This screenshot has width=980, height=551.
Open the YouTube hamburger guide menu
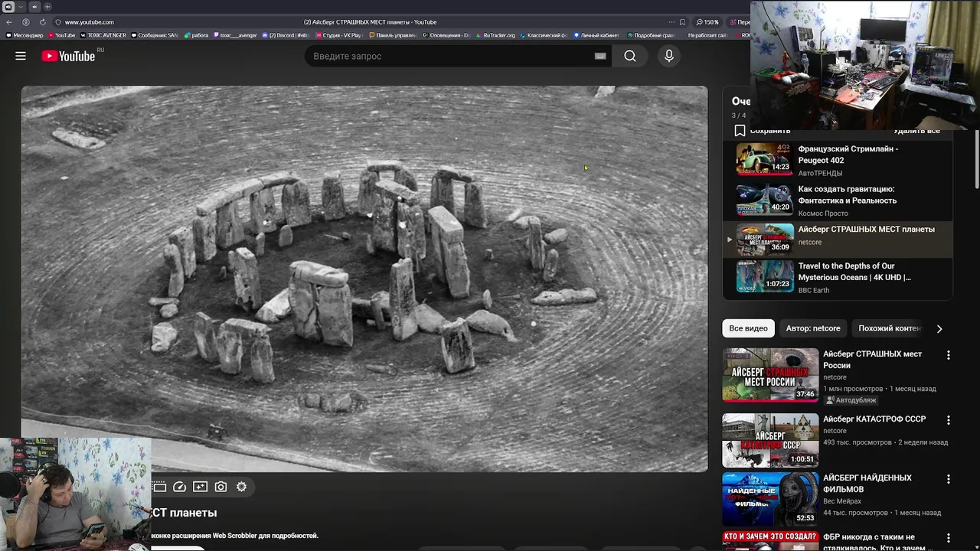pyautogui.click(x=21, y=56)
